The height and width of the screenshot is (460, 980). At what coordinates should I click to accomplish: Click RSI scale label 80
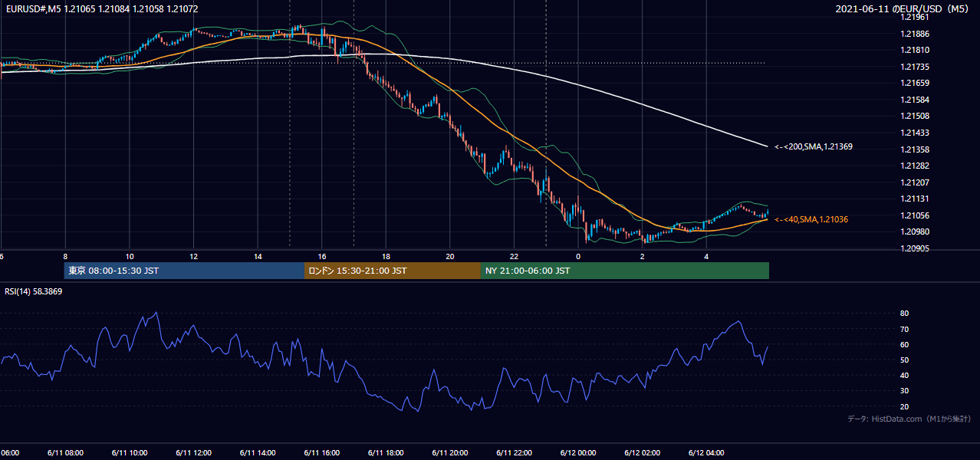pyautogui.click(x=904, y=314)
